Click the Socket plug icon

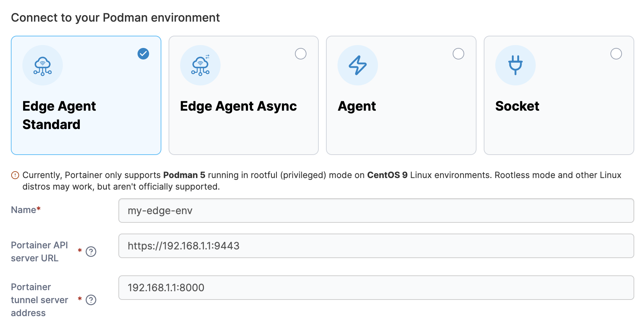(515, 66)
